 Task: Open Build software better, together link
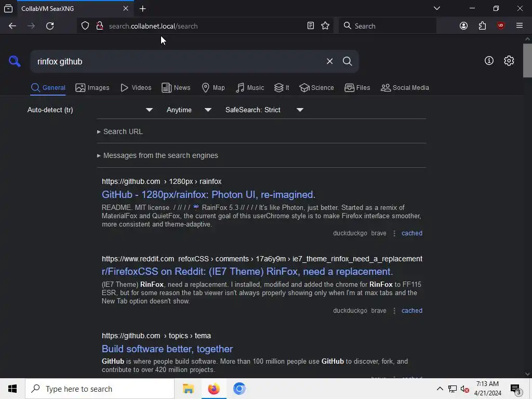click(167, 349)
